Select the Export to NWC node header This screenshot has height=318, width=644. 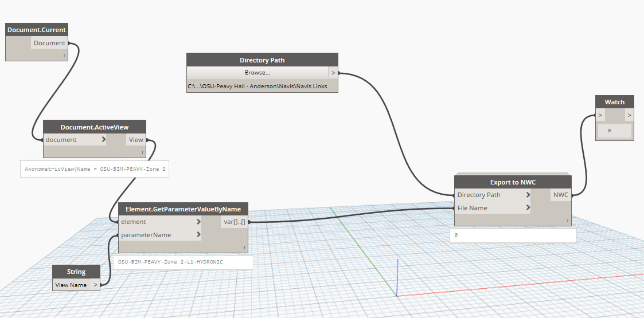pyautogui.click(x=513, y=182)
